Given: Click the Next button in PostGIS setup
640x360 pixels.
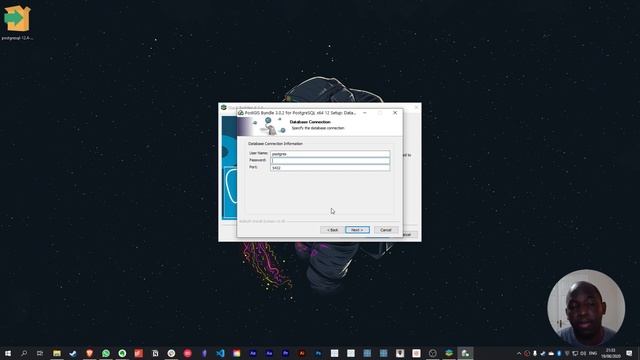Looking at the screenshot, I should click(x=357, y=230).
